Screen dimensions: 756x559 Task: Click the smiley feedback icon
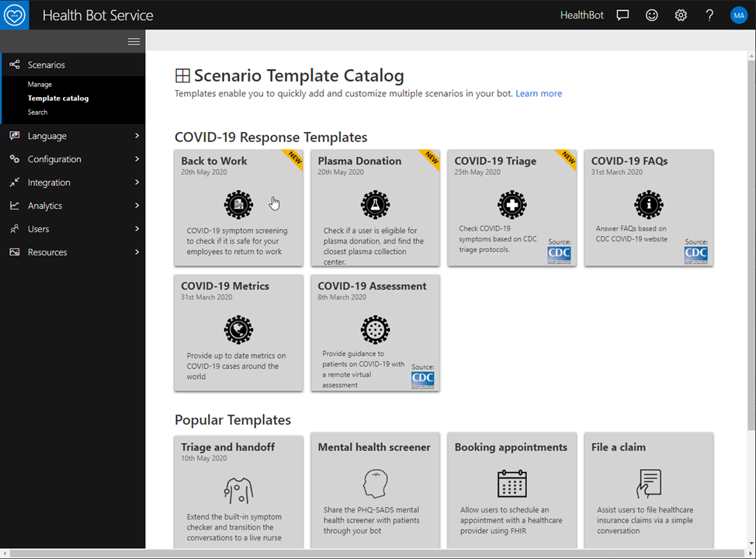coord(652,16)
